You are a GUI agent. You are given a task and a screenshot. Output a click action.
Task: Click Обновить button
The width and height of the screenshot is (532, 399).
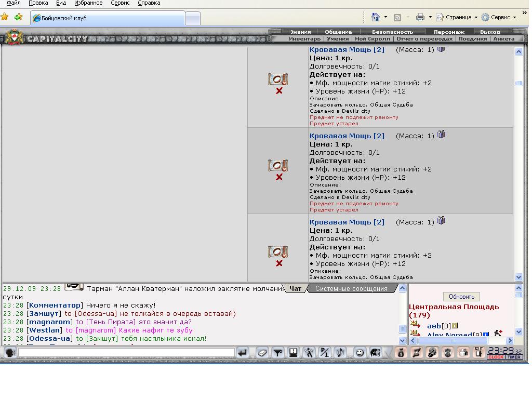(461, 297)
